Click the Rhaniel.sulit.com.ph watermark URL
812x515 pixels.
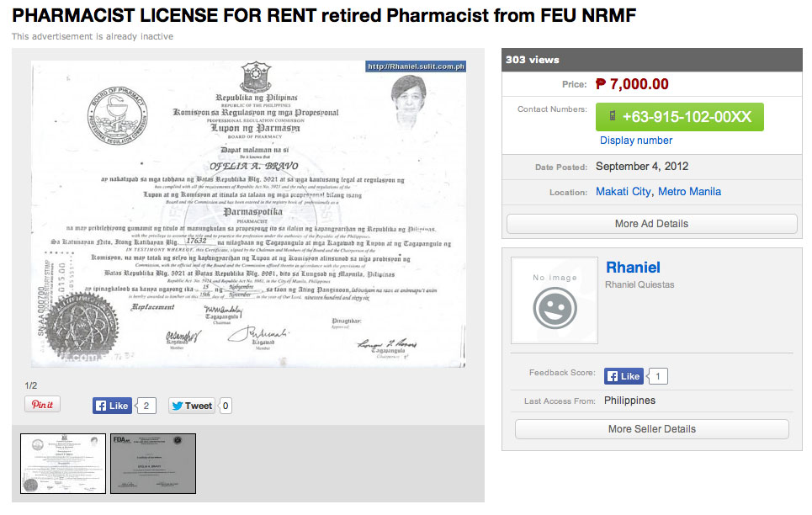click(416, 66)
